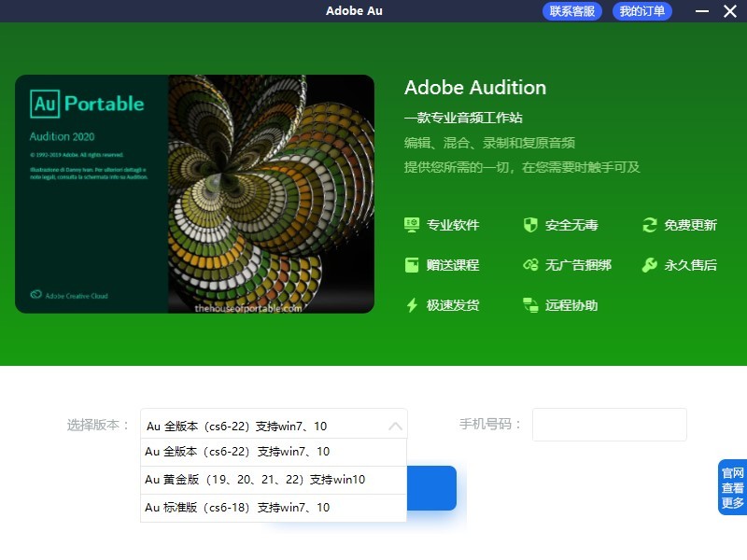This screenshot has height=560, width=747.
Task: Click the 永久售后 wrench icon
Action: click(649, 265)
